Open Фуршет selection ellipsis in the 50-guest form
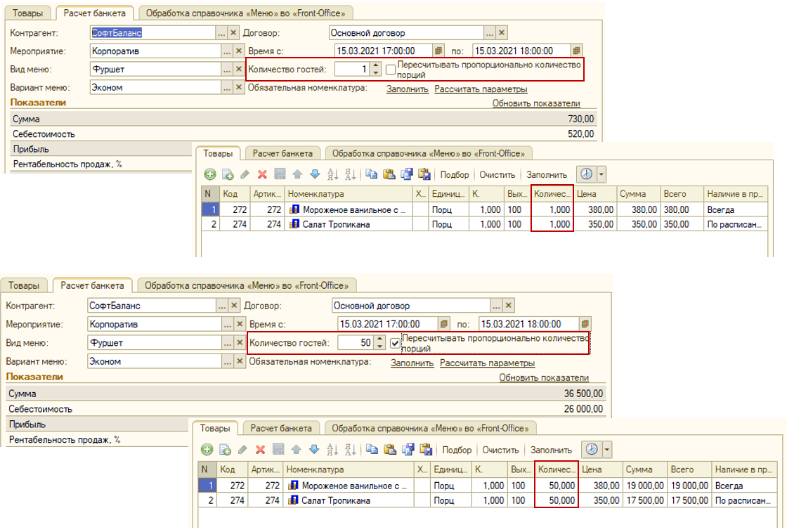This screenshot has height=532, width=787. [x=228, y=343]
